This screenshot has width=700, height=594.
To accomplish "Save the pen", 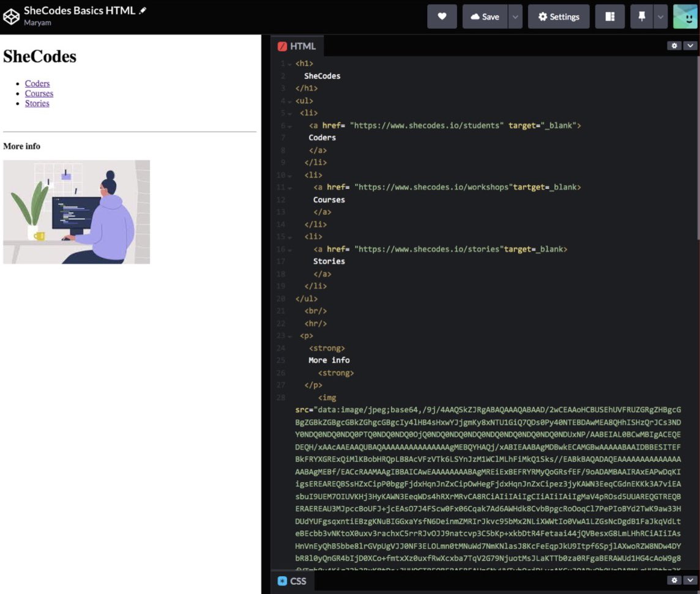I will tap(485, 17).
